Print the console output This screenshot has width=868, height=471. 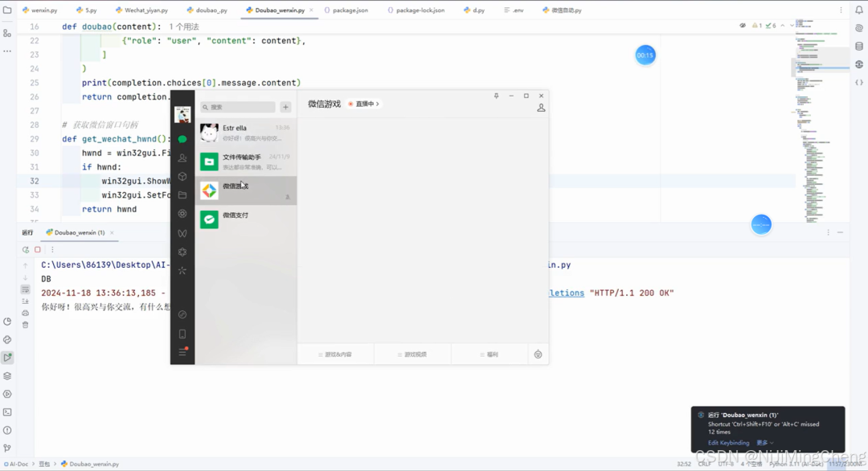point(26,313)
